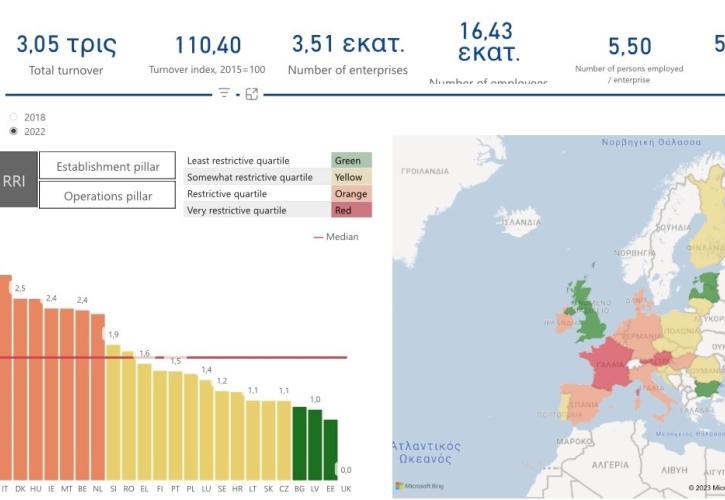Select the MT bar in the chart
The height and width of the screenshot is (500, 725).
point(67,394)
